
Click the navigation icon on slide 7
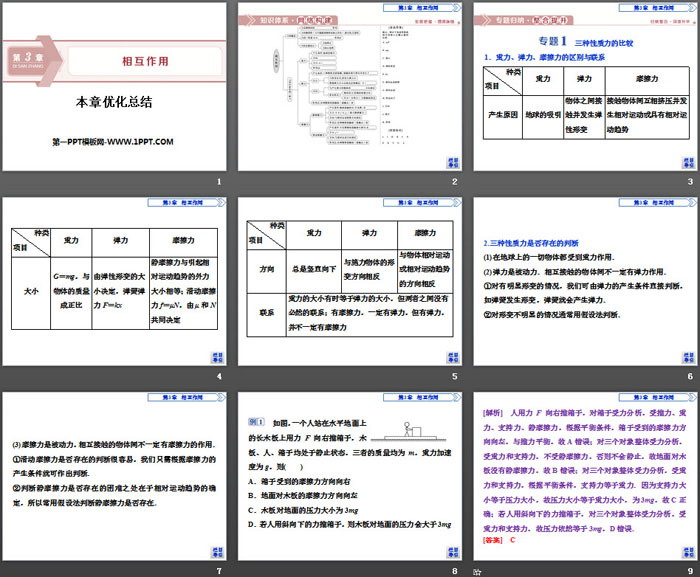coord(216,551)
